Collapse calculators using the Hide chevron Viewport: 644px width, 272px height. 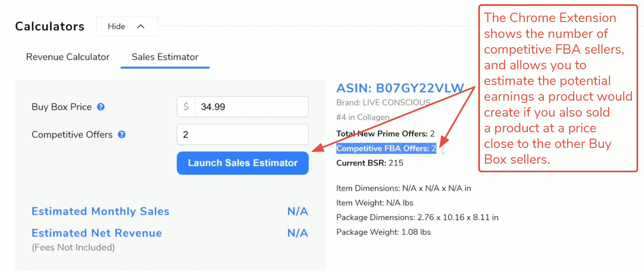pos(141,26)
